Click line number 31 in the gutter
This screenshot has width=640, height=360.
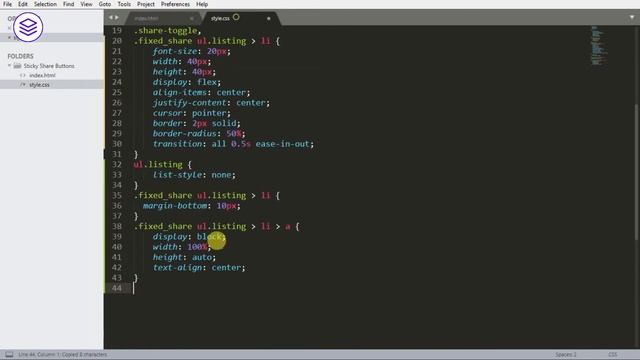click(x=117, y=154)
